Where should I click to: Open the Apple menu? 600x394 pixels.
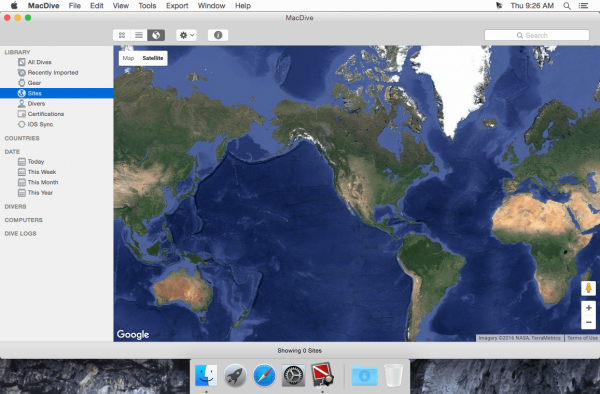click(14, 5)
